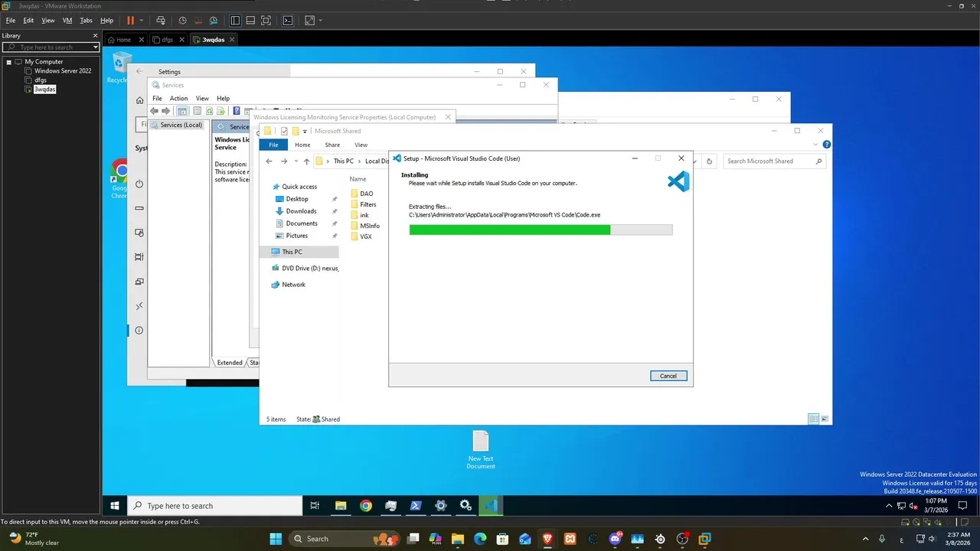Open the VMware Edit menu

(28, 21)
